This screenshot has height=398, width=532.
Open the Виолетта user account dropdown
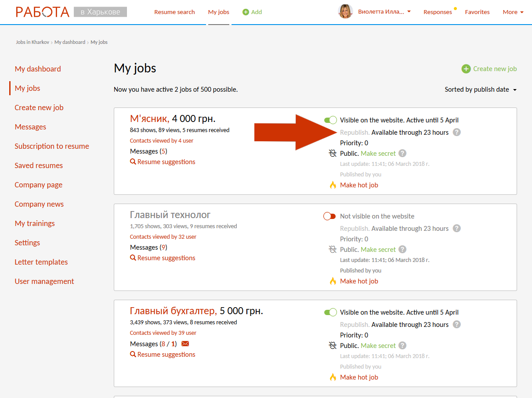point(384,12)
